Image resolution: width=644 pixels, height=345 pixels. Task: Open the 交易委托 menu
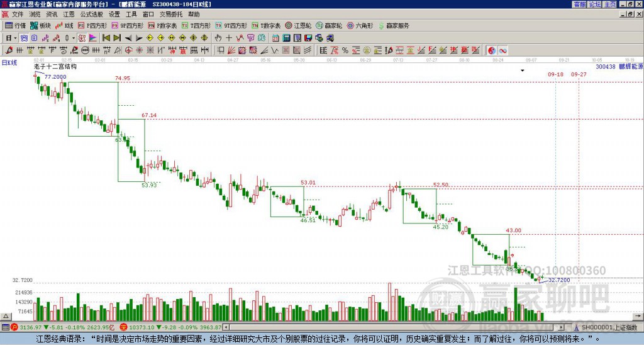pyautogui.click(x=171, y=14)
